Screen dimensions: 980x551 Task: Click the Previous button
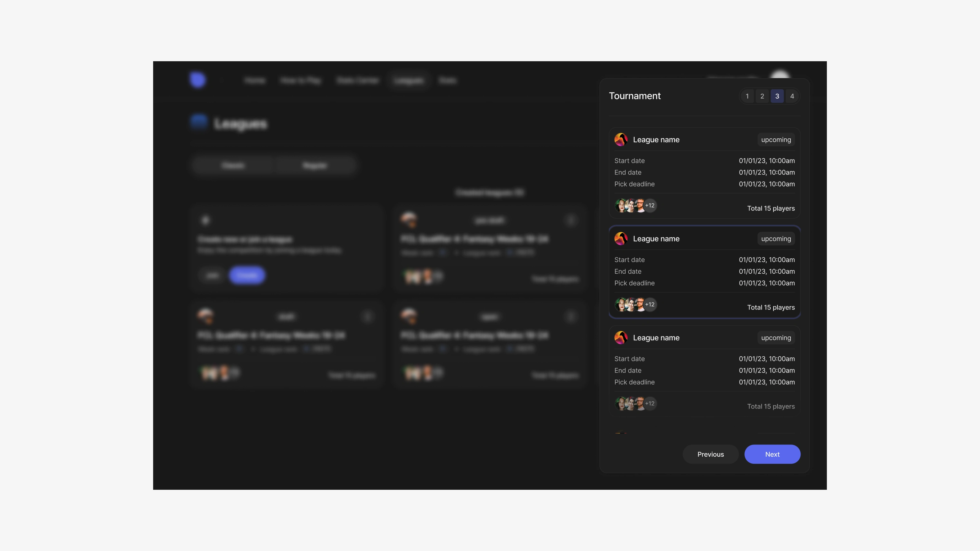pyautogui.click(x=710, y=454)
